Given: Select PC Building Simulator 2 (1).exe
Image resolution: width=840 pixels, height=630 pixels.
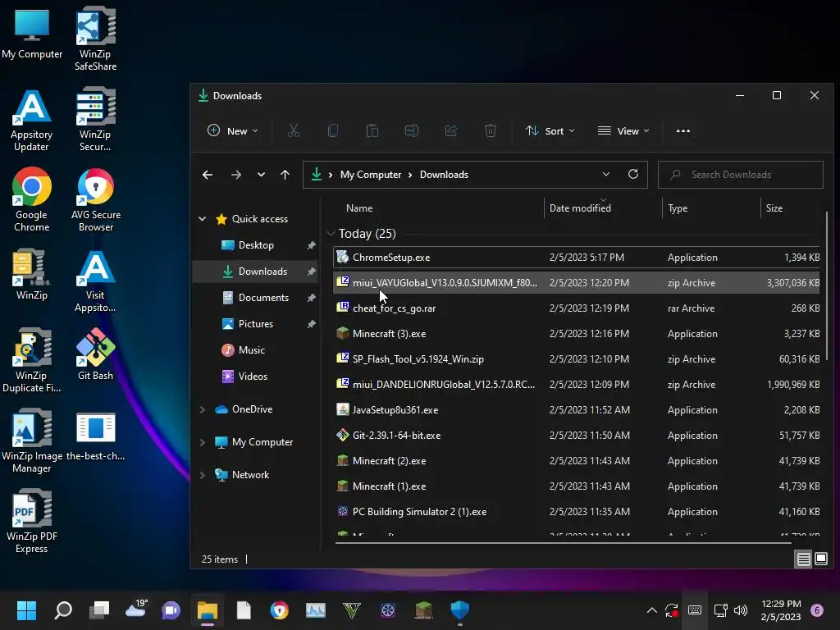Looking at the screenshot, I should [577, 512].
